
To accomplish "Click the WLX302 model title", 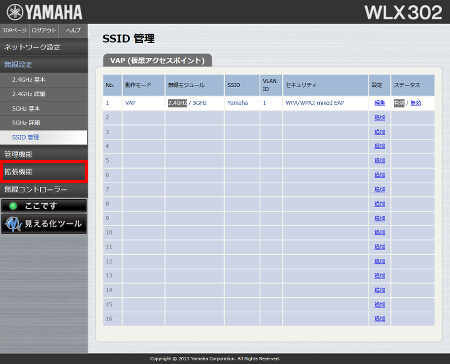I will 403,13.
